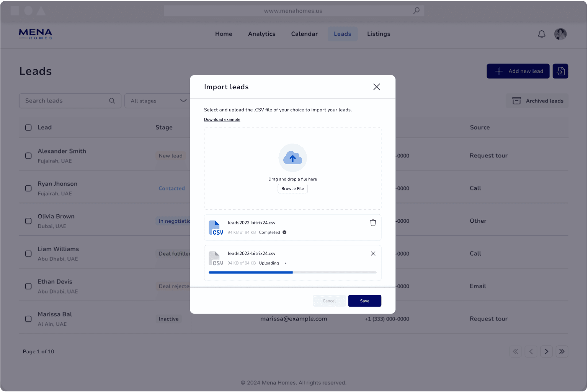588x392 pixels.
Task: Click the search icon in address bar
Action: coord(416,11)
